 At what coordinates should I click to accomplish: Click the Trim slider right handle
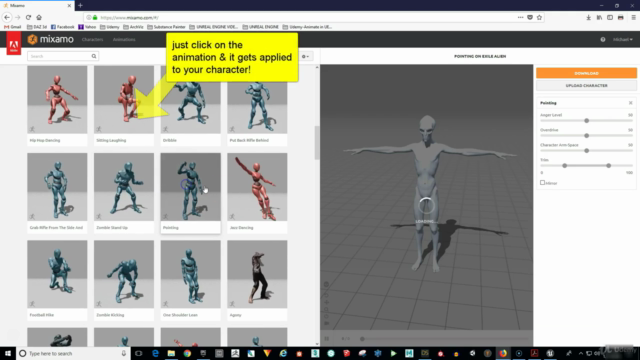coord(609,166)
